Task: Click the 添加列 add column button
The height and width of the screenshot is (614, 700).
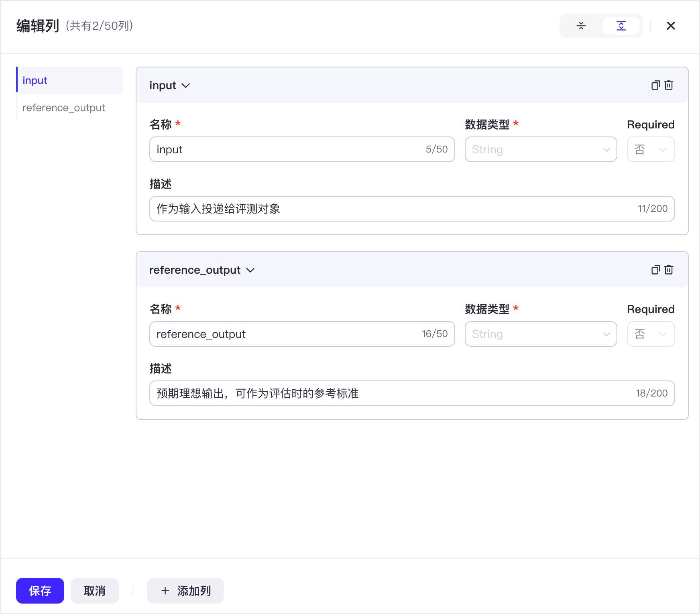Action: [x=185, y=591]
